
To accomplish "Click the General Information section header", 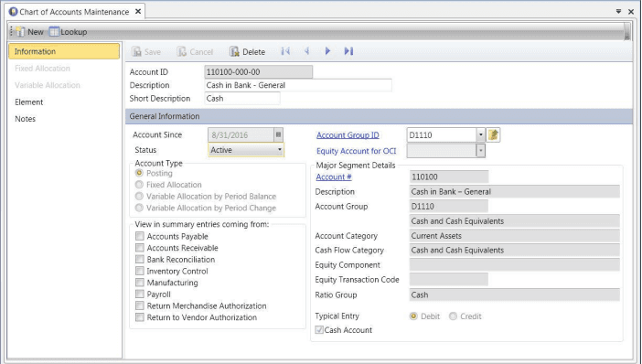I will coord(380,116).
